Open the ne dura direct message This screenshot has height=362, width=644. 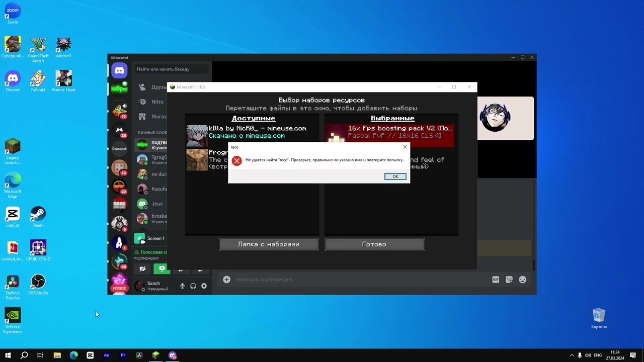(151, 174)
